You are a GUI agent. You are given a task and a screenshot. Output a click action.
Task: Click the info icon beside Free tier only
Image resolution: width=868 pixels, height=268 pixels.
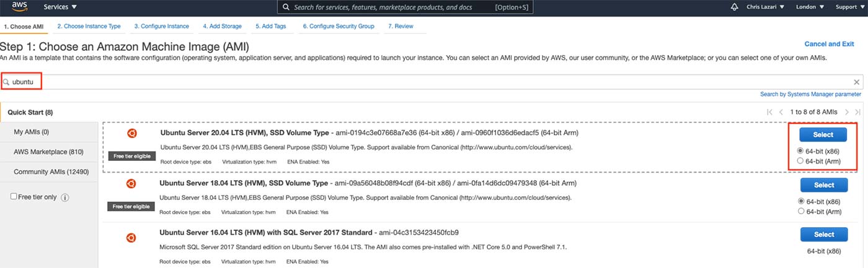[x=64, y=197]
